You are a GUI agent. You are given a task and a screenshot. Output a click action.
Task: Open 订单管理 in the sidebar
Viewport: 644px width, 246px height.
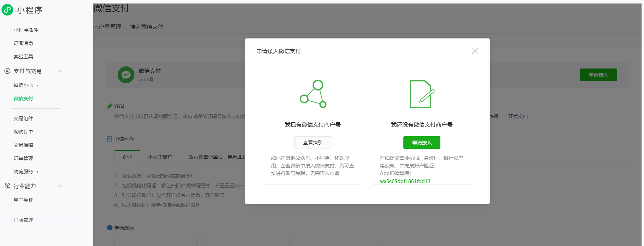[x=23, y=158]
